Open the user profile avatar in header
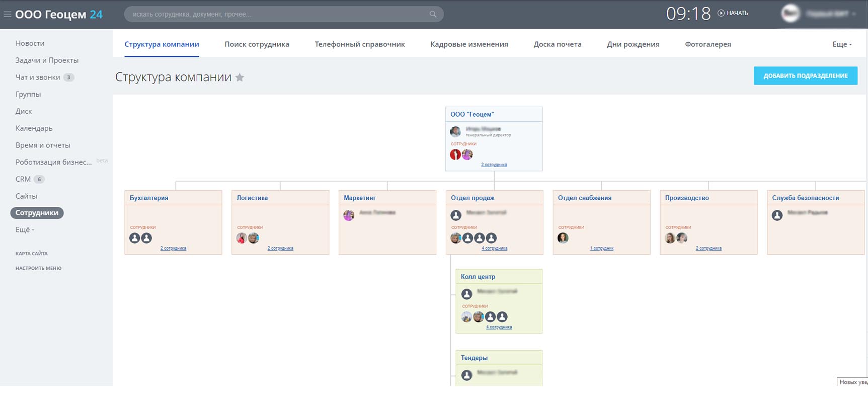 coord(790,14)
